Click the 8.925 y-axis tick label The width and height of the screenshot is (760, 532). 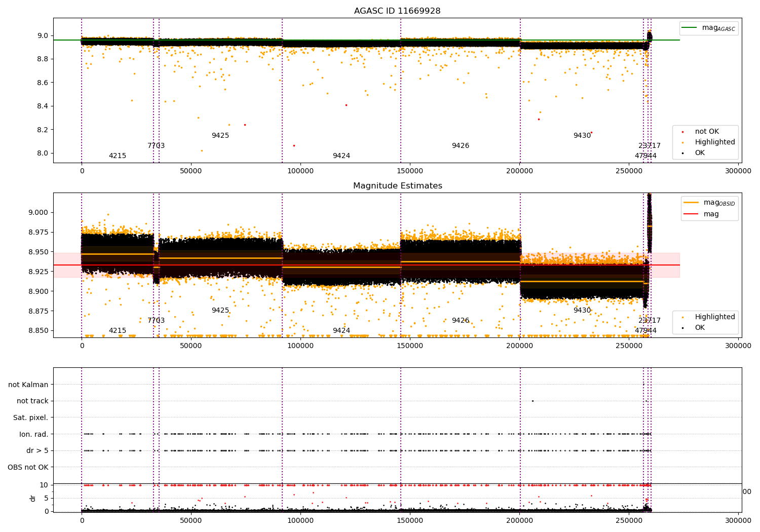point(38,272)
